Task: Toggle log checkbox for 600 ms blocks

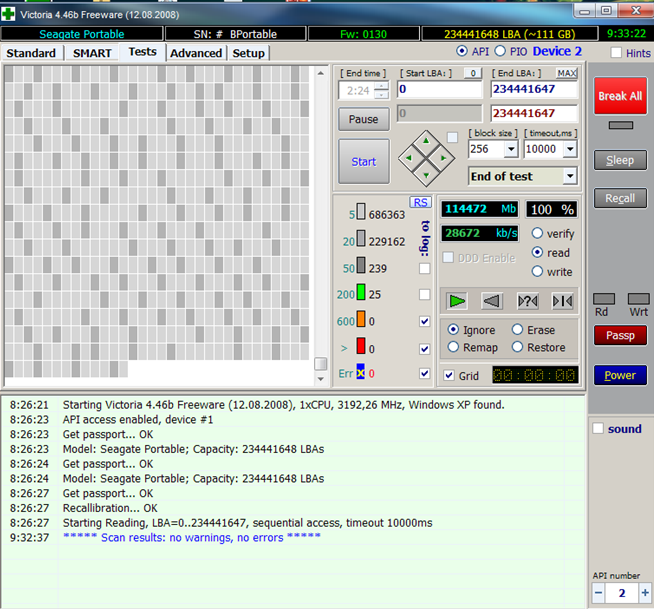Action: pyautogui.click(x=424, y=321)
